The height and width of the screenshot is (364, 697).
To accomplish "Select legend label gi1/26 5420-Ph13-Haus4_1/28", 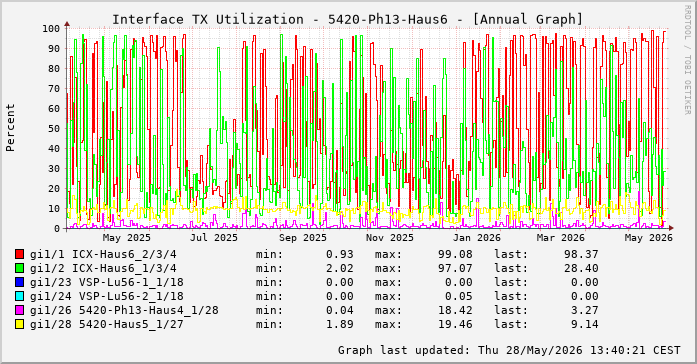I will 124,311.
